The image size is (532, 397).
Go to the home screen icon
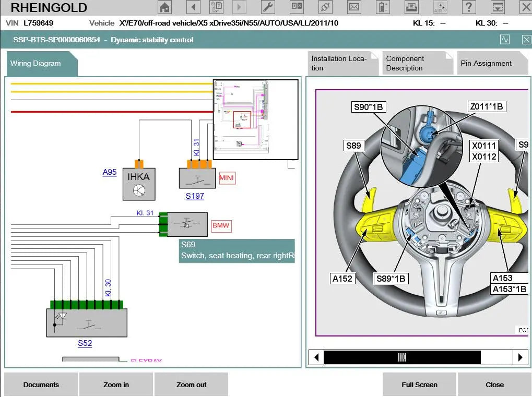pyautogui.click(x=164, y=7)
